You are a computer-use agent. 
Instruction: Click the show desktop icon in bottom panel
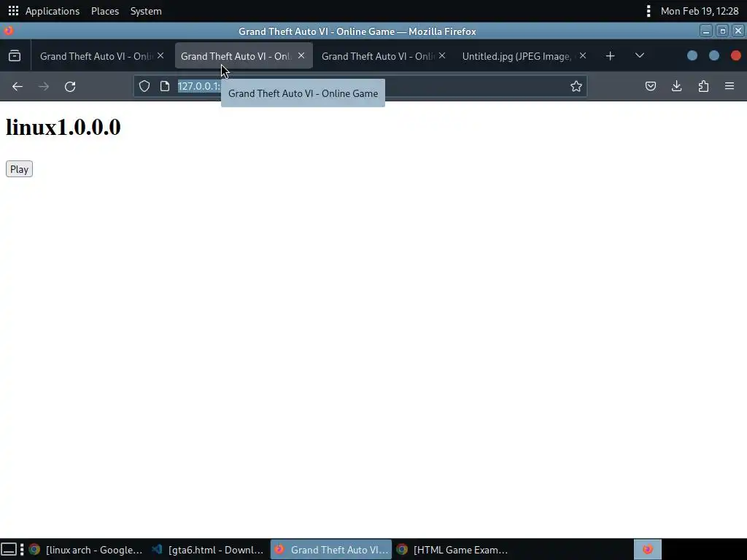pyautogui.click(x=9, y=550)
